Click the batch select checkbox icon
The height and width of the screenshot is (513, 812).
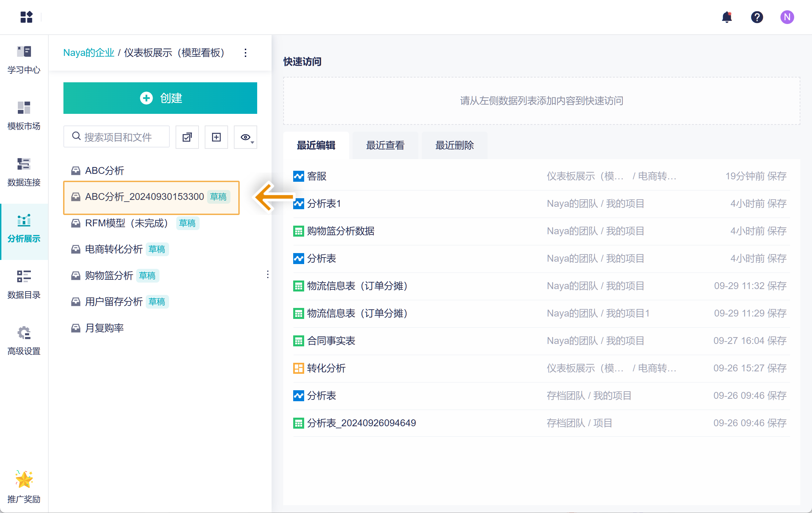pos(187,137)
